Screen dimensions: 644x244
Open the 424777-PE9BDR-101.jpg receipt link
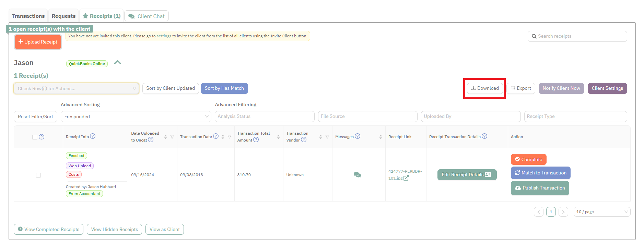405,175
